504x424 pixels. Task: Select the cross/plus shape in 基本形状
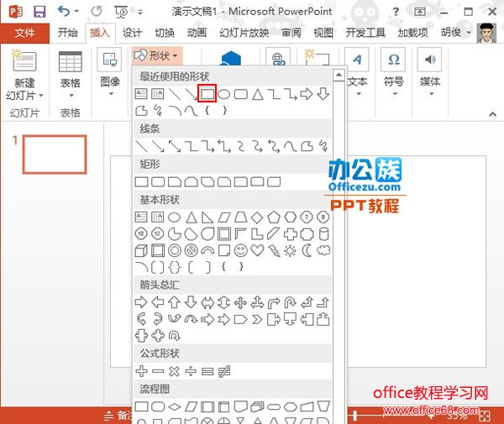(x=291, y=234)
